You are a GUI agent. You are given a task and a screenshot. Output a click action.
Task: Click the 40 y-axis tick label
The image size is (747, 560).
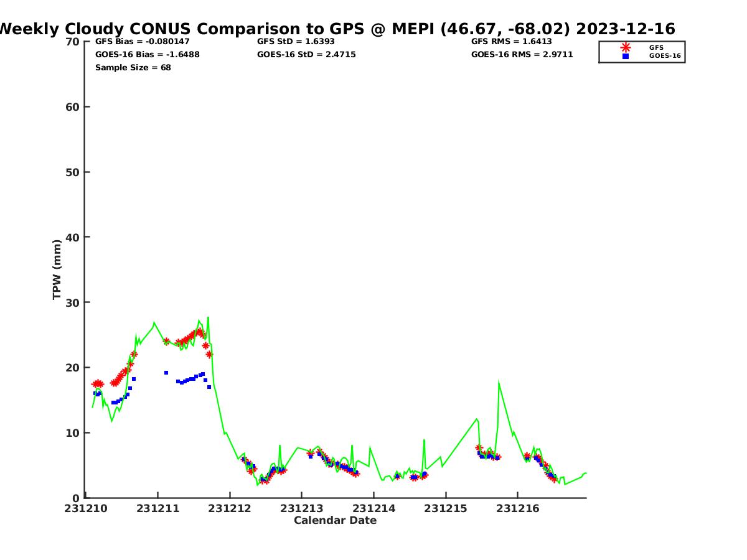[72, 237]
